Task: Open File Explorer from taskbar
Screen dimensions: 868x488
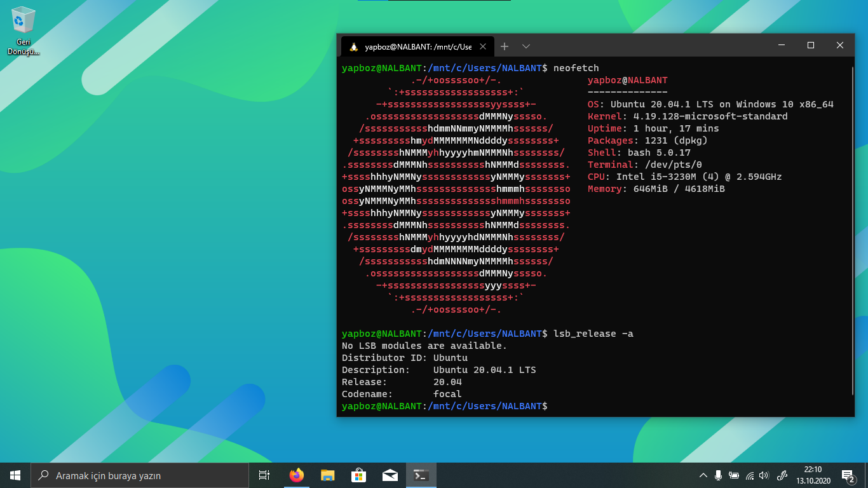Action: (x=327, y=475)
